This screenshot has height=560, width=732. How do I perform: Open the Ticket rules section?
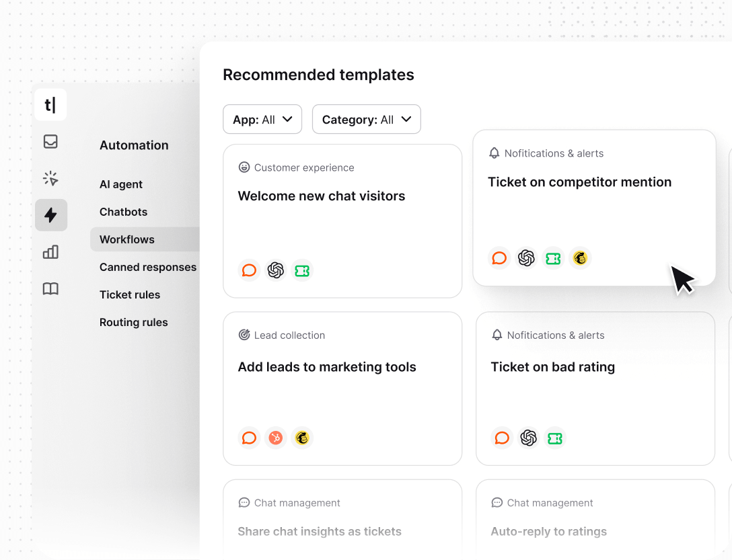point(130,294)
